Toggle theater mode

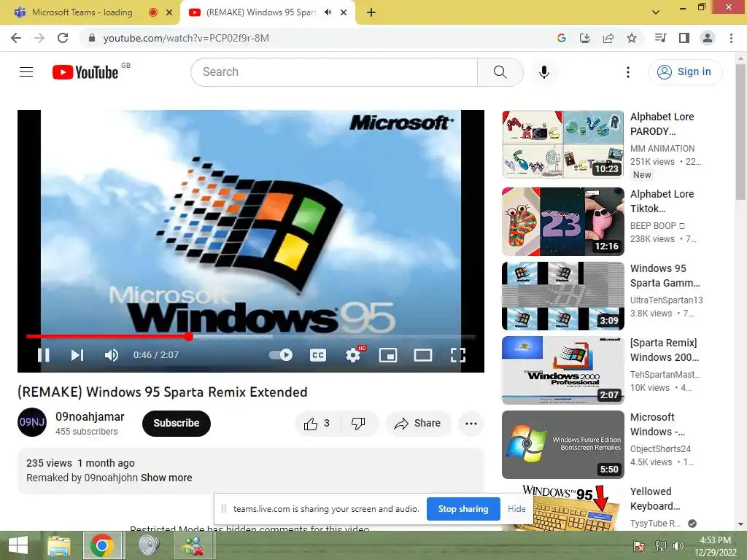(x=422, y=355)
